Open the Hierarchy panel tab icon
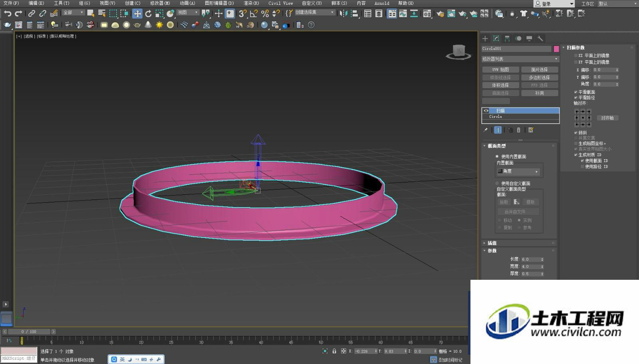 pos(507,38)
